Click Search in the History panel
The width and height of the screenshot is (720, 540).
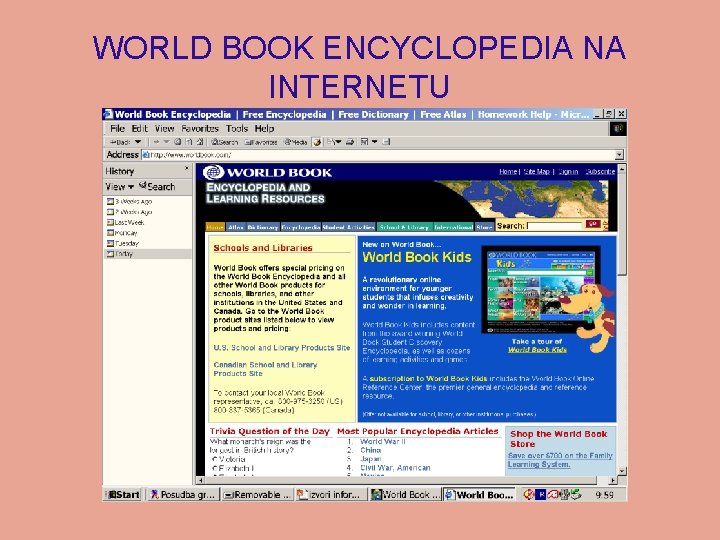[x=158, y=186]
